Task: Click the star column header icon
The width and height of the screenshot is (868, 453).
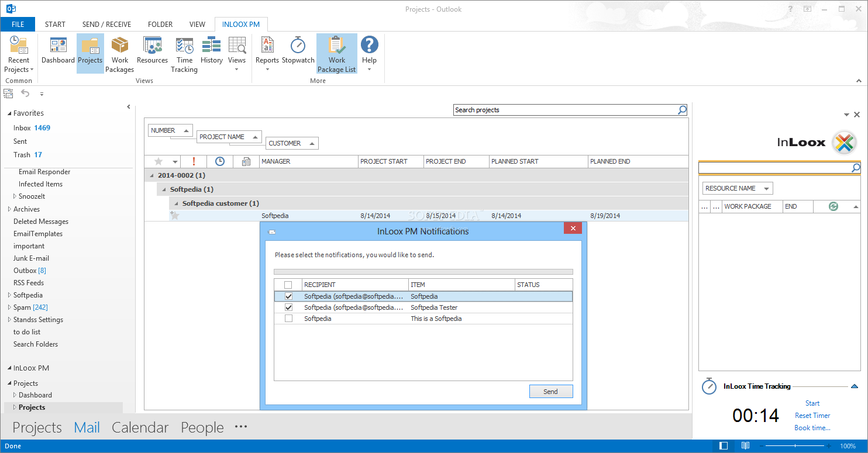Action: pyautogui.click(x=158, y=161)
